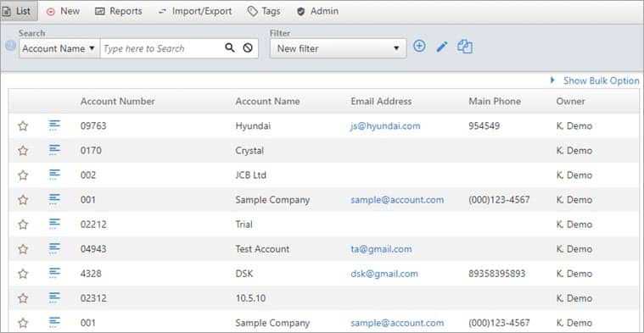Viewport: 644px width, 333px height.
Task: Click phone number 954549
Action: (484, 126)
